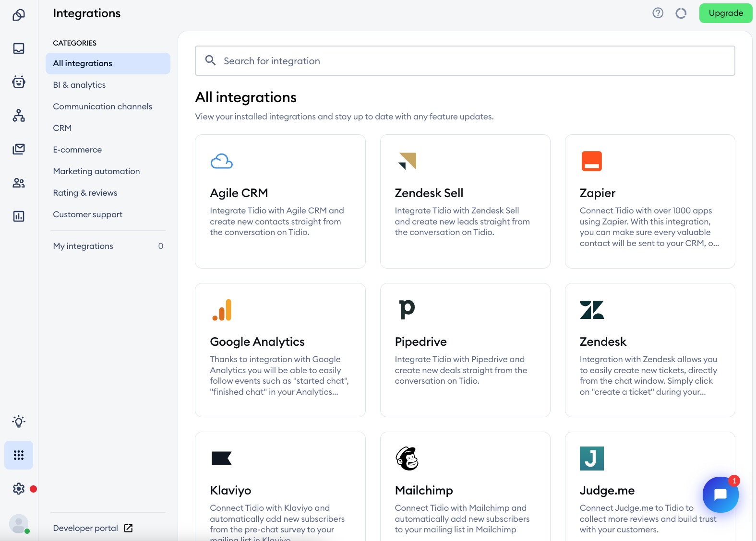Select the BI & analytics category

click(79, 85)
